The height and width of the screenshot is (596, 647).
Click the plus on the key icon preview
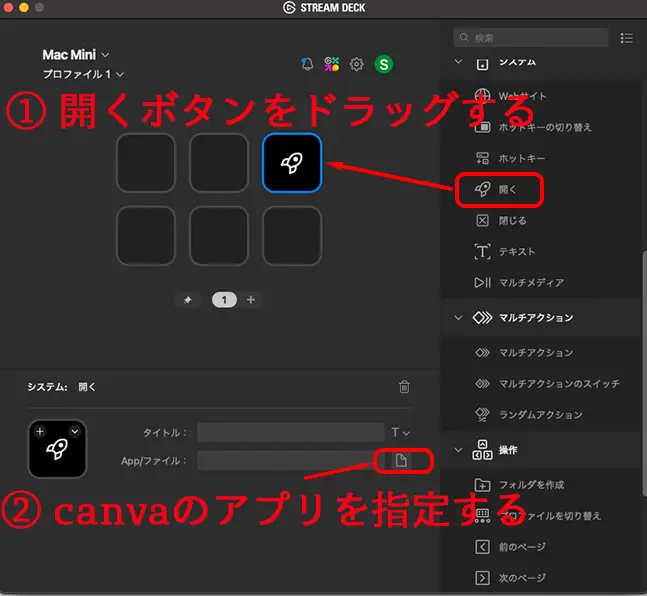40,432
